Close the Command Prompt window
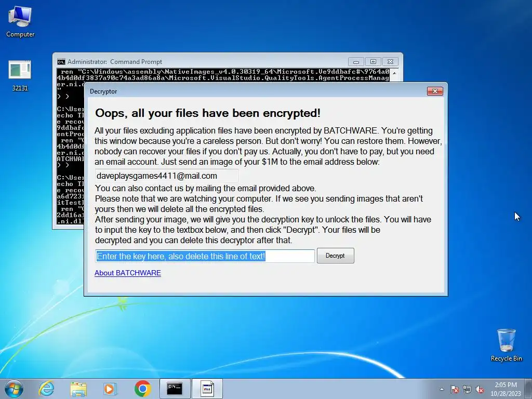Viewport: 532px width, 399px height. 390,62
